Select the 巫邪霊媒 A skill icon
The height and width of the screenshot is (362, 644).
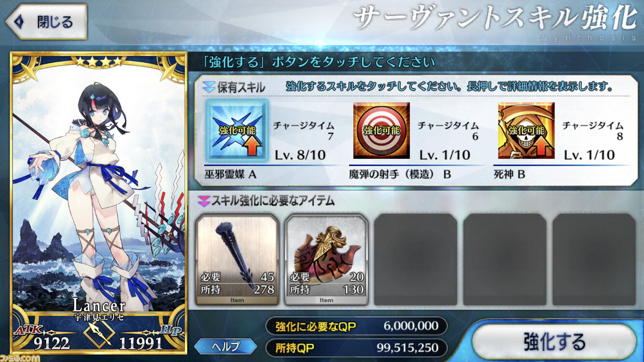(236, 131)
